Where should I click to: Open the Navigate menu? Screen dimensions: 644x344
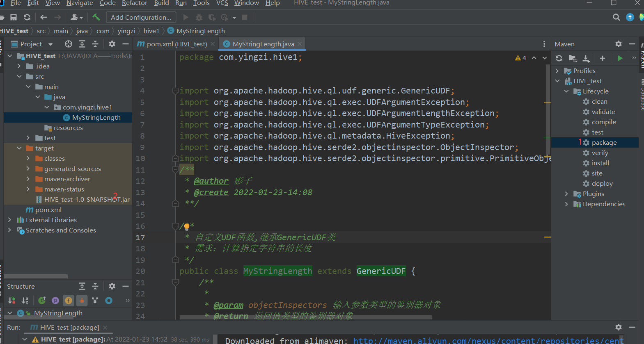[80, 3]
